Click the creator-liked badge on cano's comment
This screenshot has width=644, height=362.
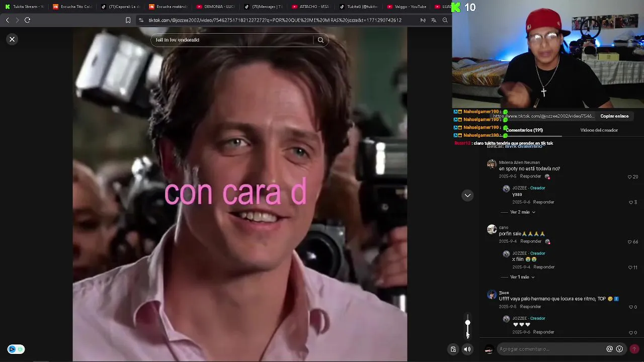(547, 241)
